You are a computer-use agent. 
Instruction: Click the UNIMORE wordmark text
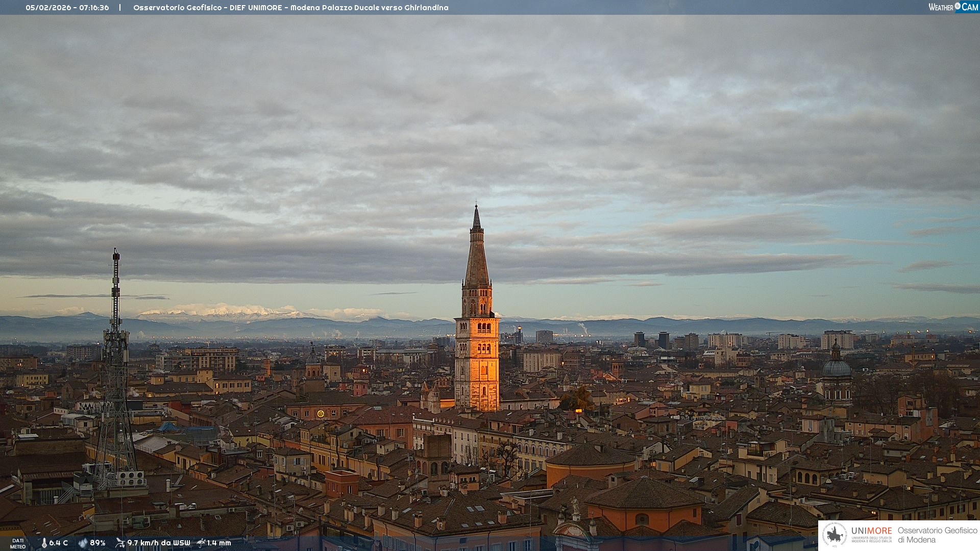pos(871,531)
